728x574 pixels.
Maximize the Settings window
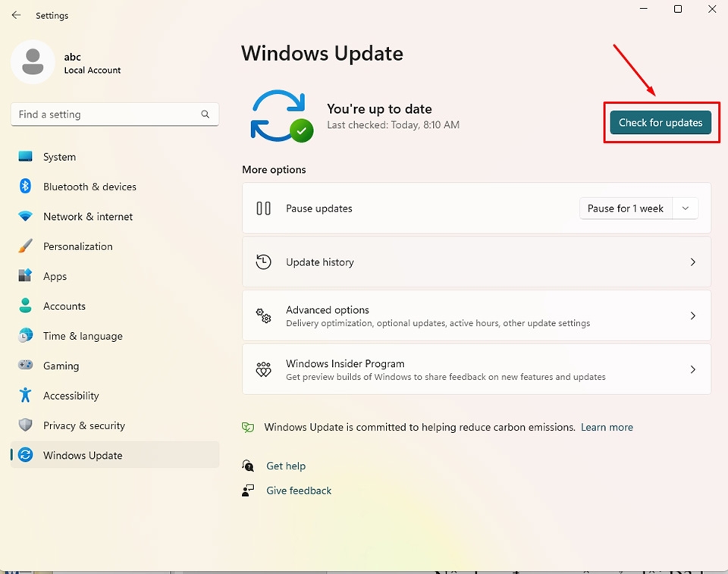[678, 9]
